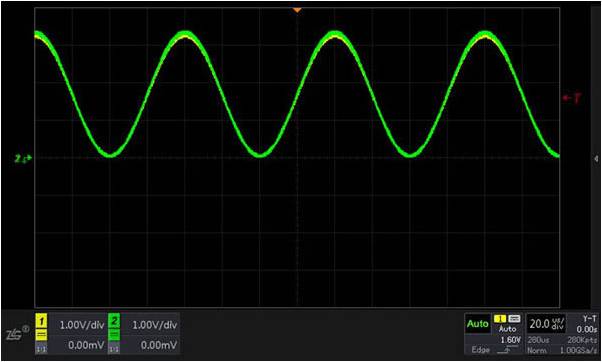Click the Y-T display mode label

coord(590,318)
